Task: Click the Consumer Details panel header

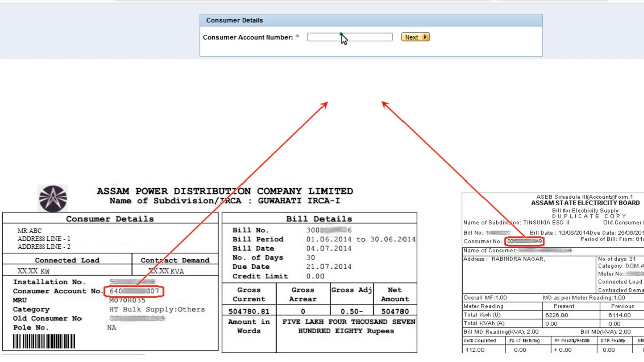Action: [x=371, y=20]
